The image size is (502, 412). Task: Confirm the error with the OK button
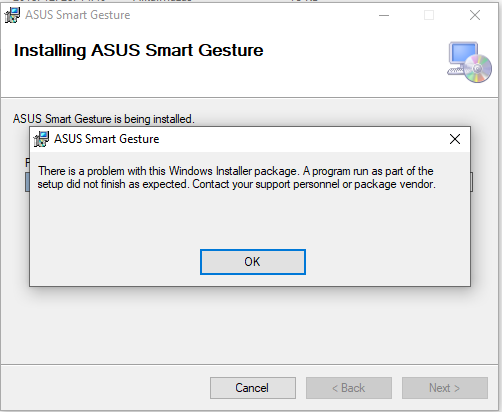click(x=253, y=262)
